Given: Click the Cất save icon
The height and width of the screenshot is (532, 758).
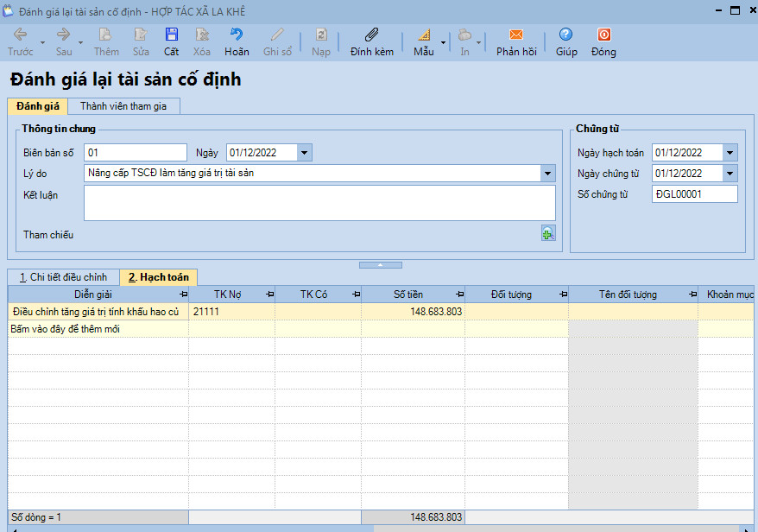Looking at the screenshot, I should click(171, 35).
